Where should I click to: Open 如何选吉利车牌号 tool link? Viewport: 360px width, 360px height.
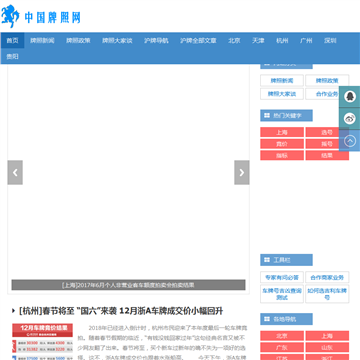327,294
